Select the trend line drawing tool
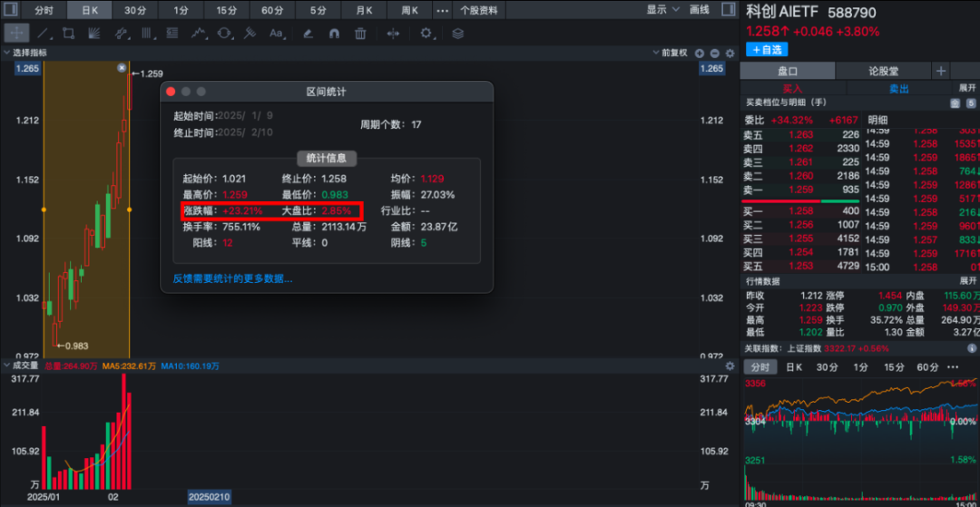Screen dimensions: 980x507 (x=43, y=34)
